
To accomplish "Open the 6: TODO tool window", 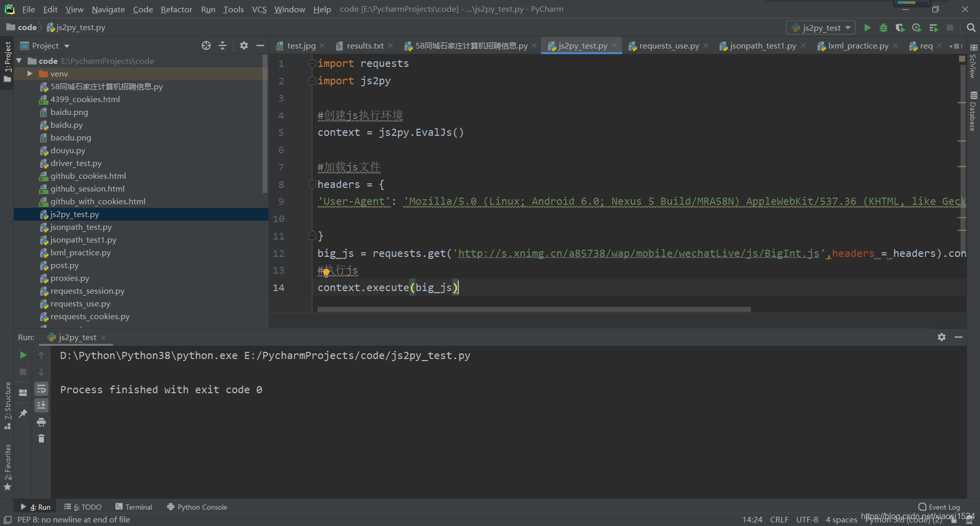I will click(x=83, y=507).
